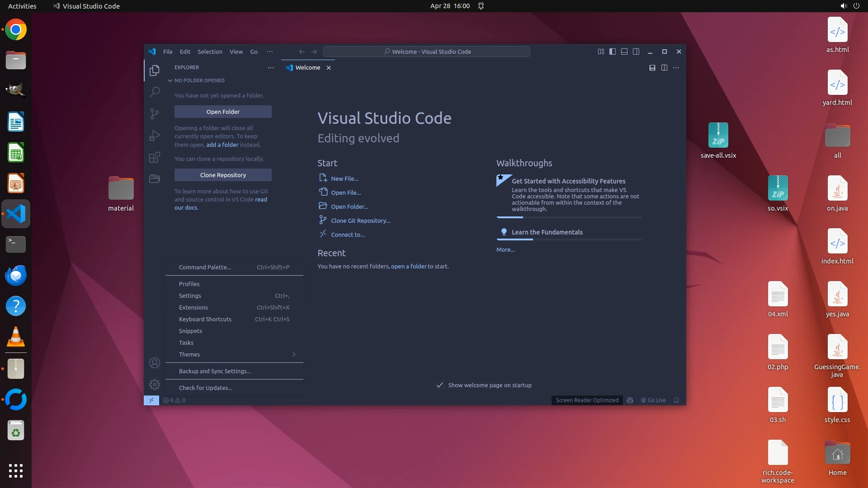Click the Clone Repository button
This screenshot has width=868, height=488.
click(223, 175)
